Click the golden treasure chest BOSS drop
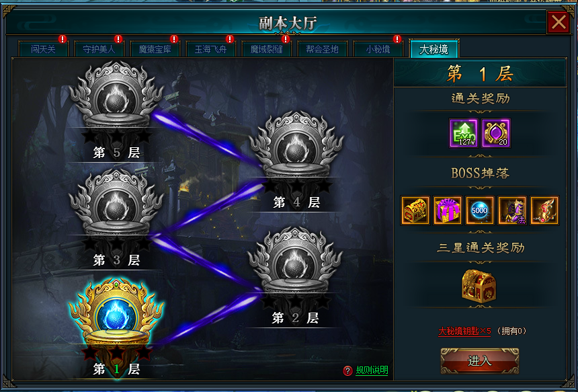 [415, 210]
